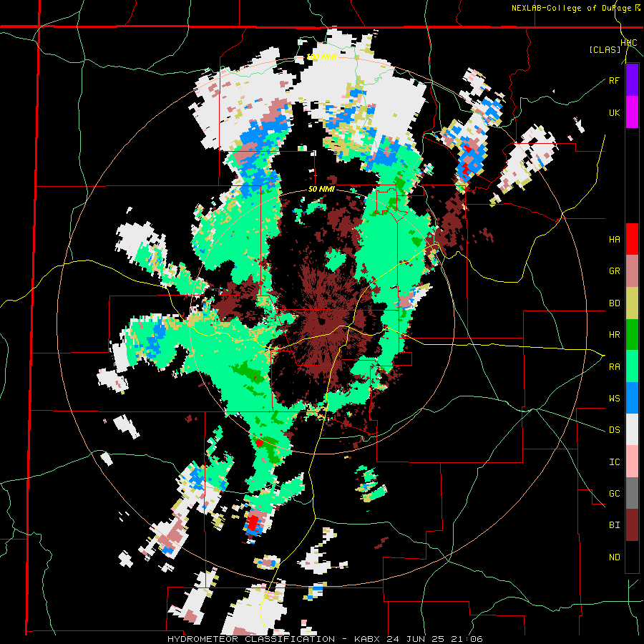Click the IC legend label
Viewport: 644px width, 644px height.
pyautogui.click(x=615, y=462)
